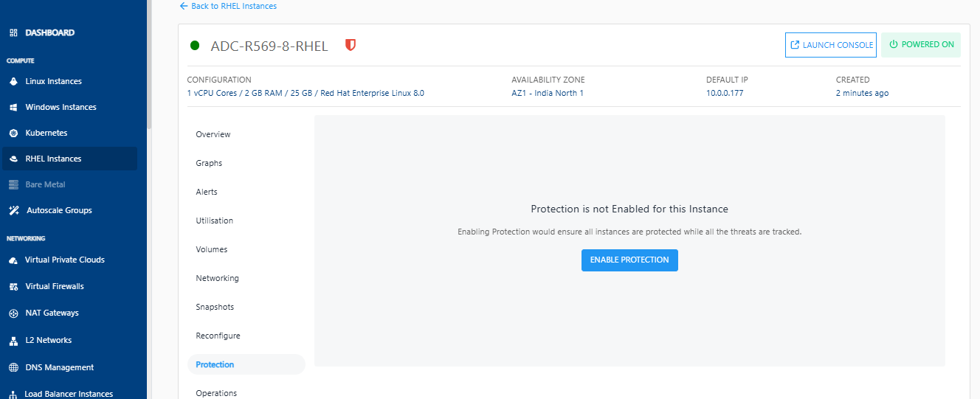Image resolution: width=980 pixels, height=399 pixels.
Task: Click the Dashboard grid icon
Action: click(x=13, y=33)
